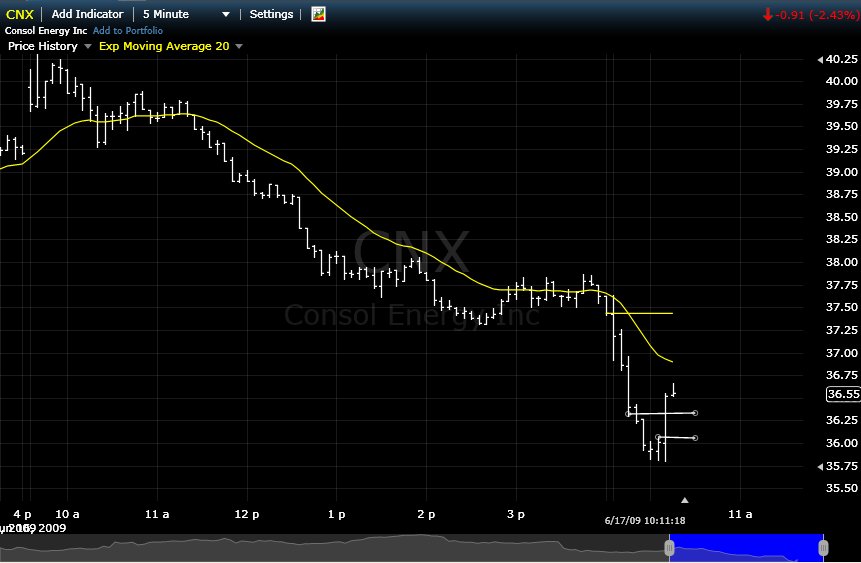Click the right endpoint of the upper white trend line

pos(695,413)
